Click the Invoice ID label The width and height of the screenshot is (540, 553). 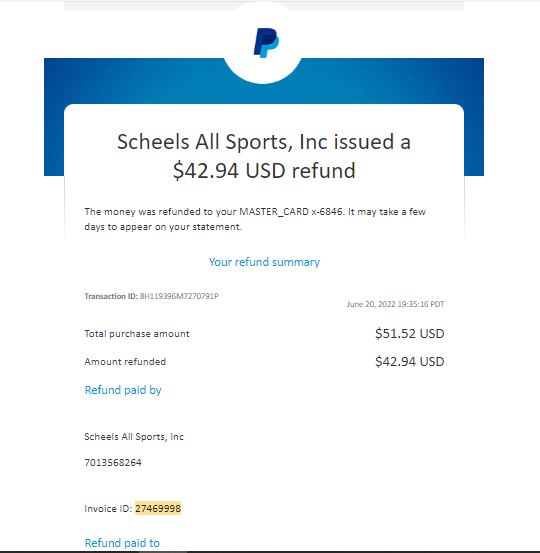pos(108,509)
